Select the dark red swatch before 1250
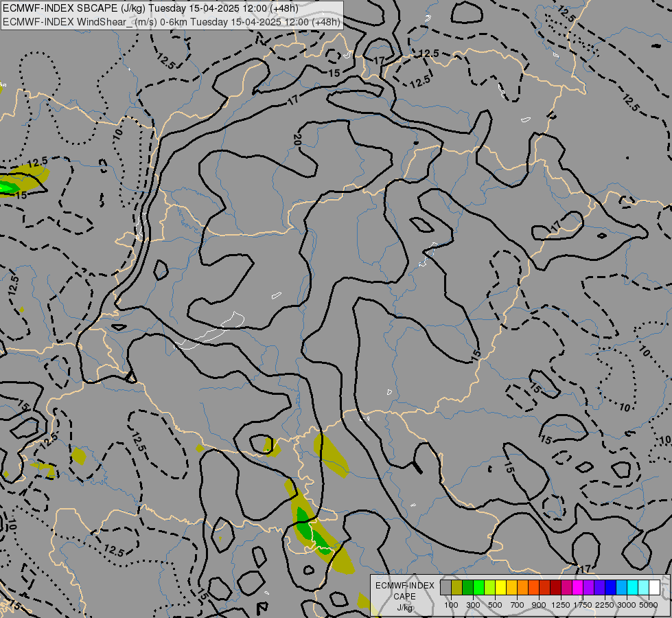This screenshot has width=672, height=618. click(x=556, y=588)
